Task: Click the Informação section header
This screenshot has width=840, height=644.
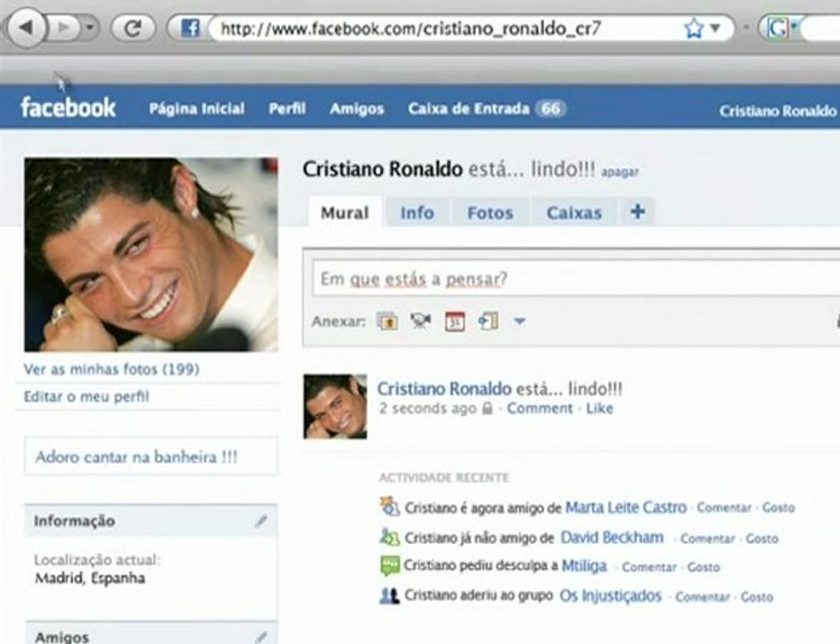Action: tap(151, 521)
